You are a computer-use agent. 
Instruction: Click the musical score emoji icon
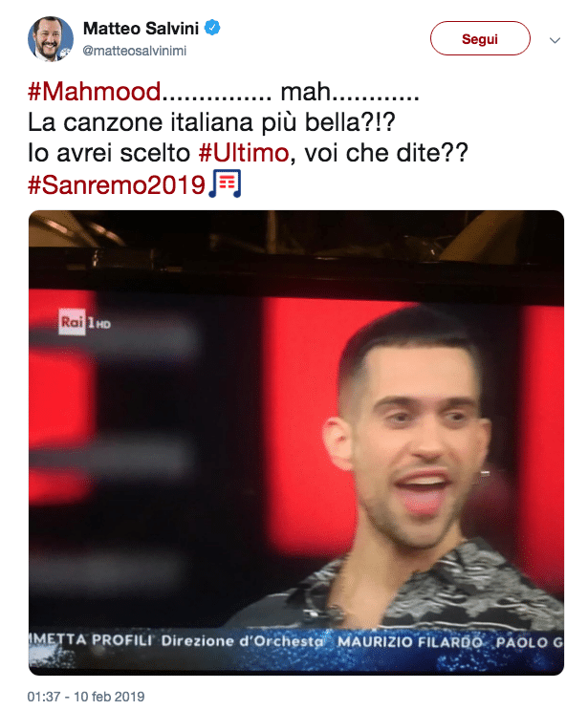pyautogui.click(x=225, y=183)
